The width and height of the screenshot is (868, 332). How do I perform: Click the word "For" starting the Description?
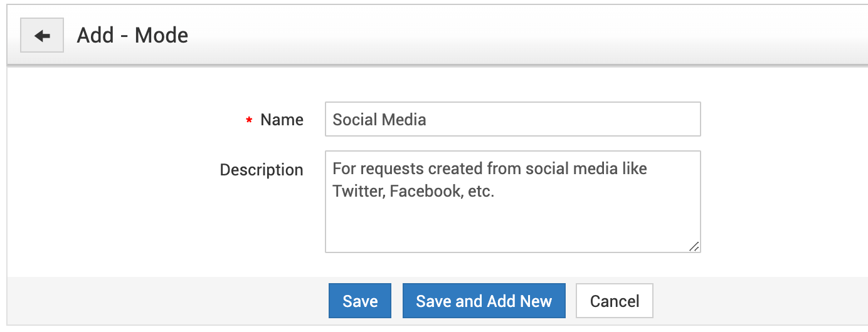(344, 169)
